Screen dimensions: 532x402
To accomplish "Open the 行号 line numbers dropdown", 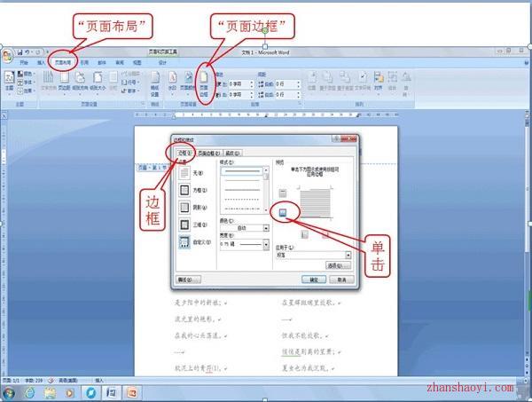I will click(x=130, y=83).
